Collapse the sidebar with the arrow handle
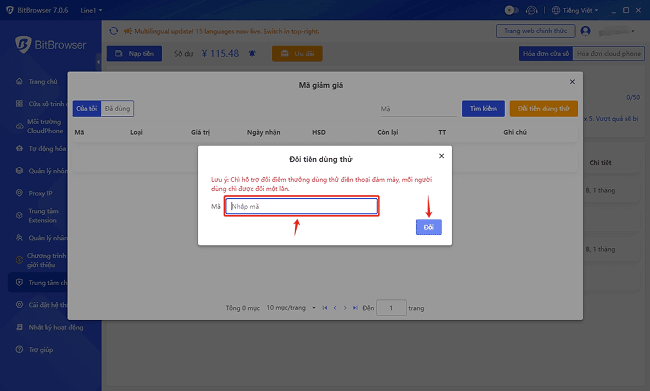 tap(98, 62)
